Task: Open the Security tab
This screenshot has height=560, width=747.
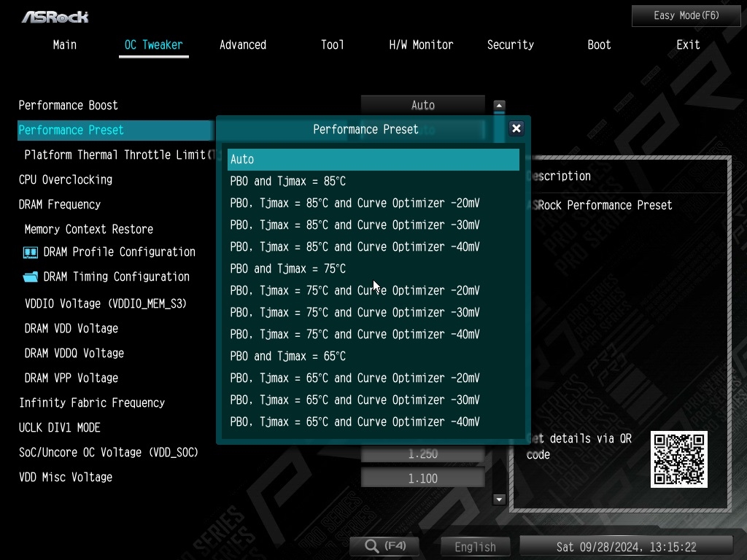Action: (x=510, y=44)
